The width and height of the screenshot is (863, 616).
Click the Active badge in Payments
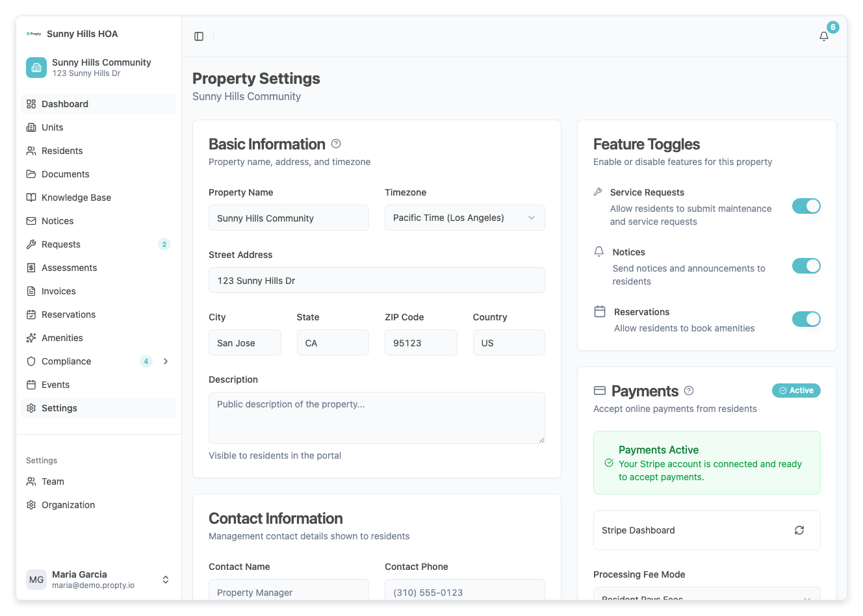point(796,391)
